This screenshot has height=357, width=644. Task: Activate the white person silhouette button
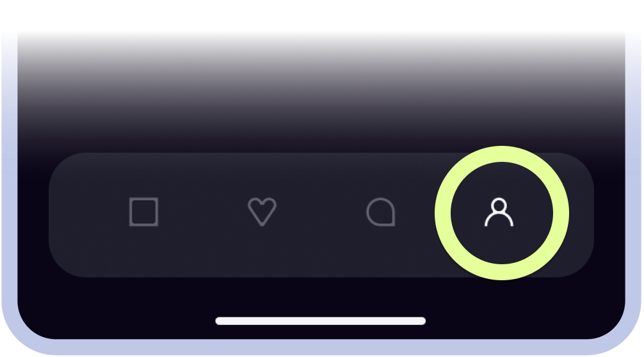point(499,212)
